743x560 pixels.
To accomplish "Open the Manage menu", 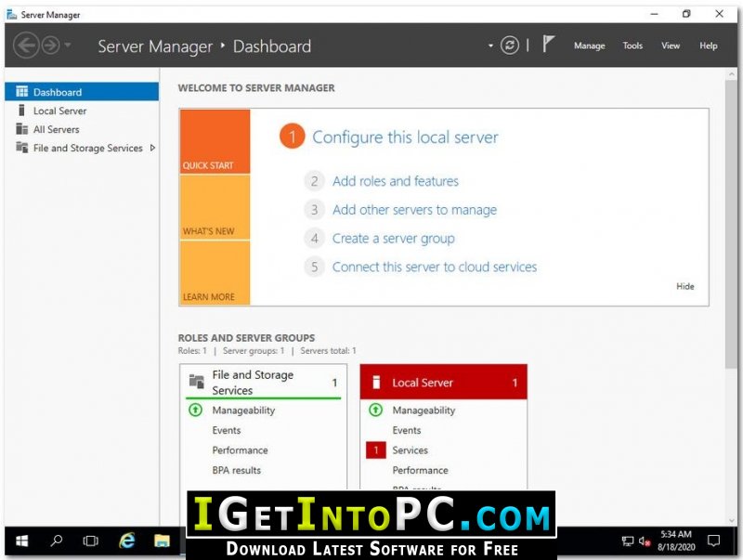I will pyautogui.click(x=590, y=46).
